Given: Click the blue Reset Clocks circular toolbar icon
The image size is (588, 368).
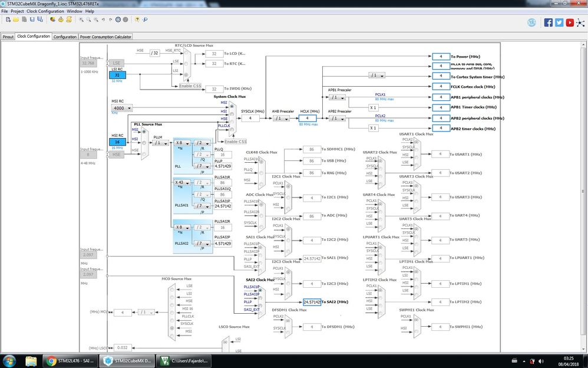Looking at the screenshot, I should (118, 19).
